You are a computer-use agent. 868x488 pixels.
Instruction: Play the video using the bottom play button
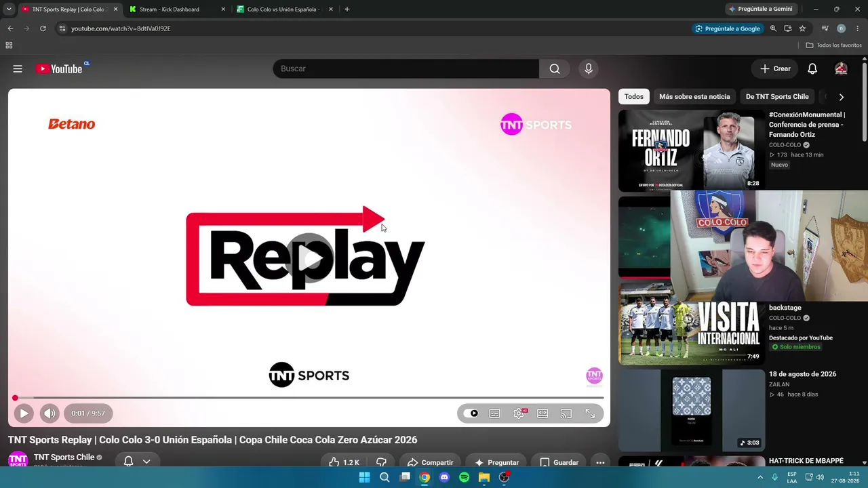(24, 413)
